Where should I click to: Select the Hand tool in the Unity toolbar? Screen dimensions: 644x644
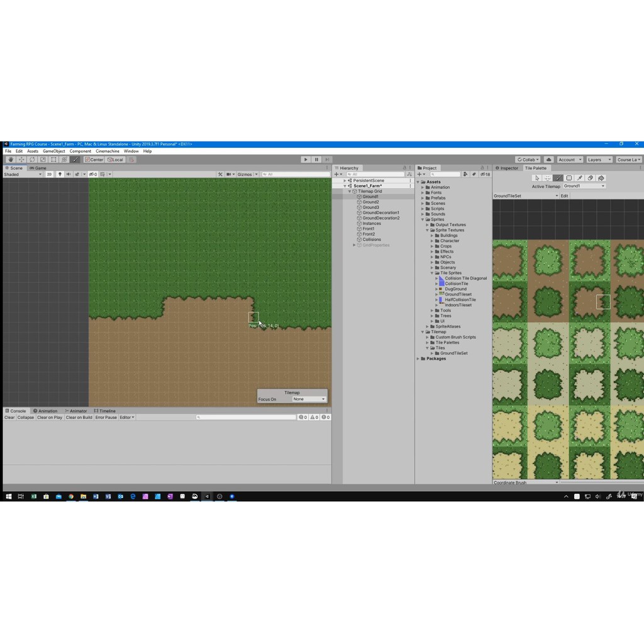click(11, 159)
